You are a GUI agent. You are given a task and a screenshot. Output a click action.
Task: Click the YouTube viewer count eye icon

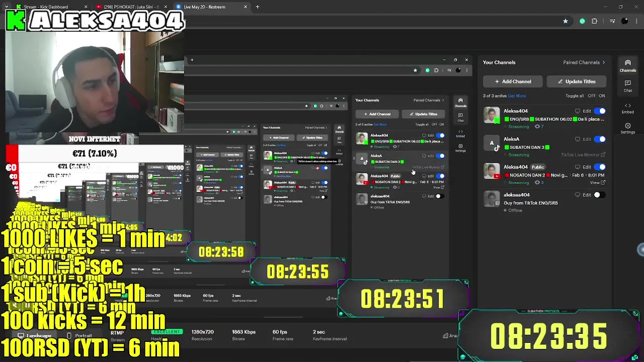[537, 183]
